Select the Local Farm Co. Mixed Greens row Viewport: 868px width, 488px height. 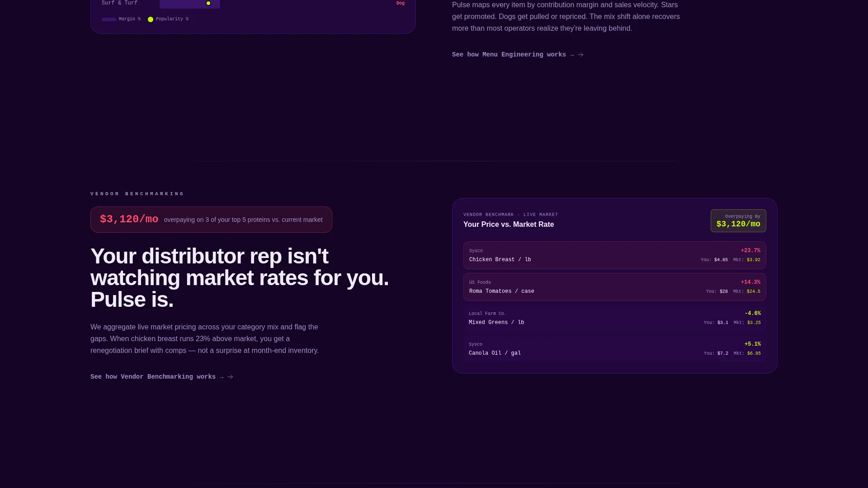click(x=615, y=318)
